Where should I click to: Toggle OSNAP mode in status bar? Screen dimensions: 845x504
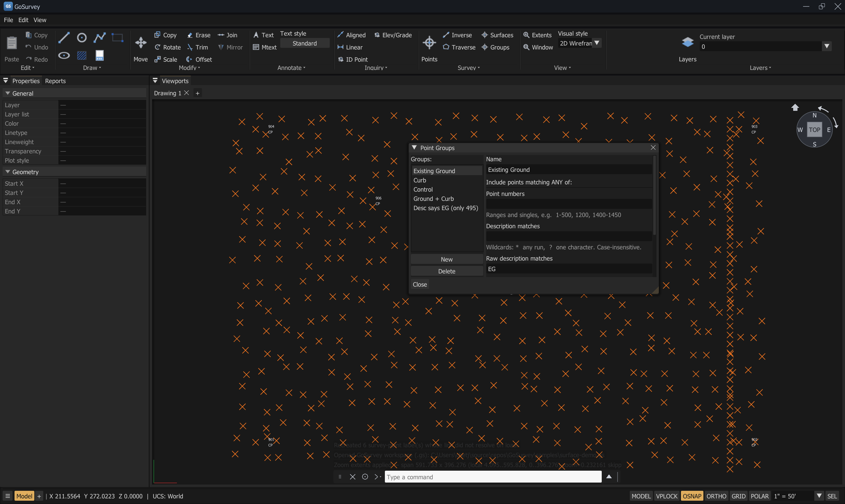coord(692,496)
